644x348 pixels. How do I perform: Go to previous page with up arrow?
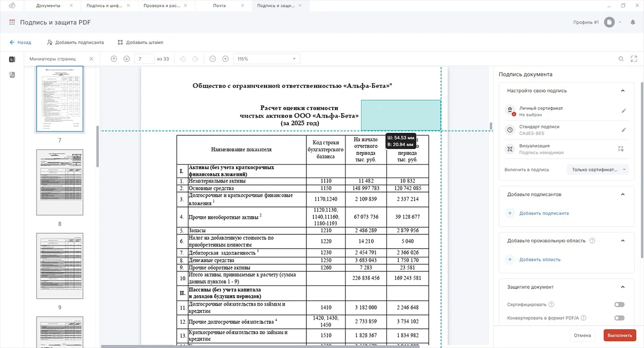(114, 58)
